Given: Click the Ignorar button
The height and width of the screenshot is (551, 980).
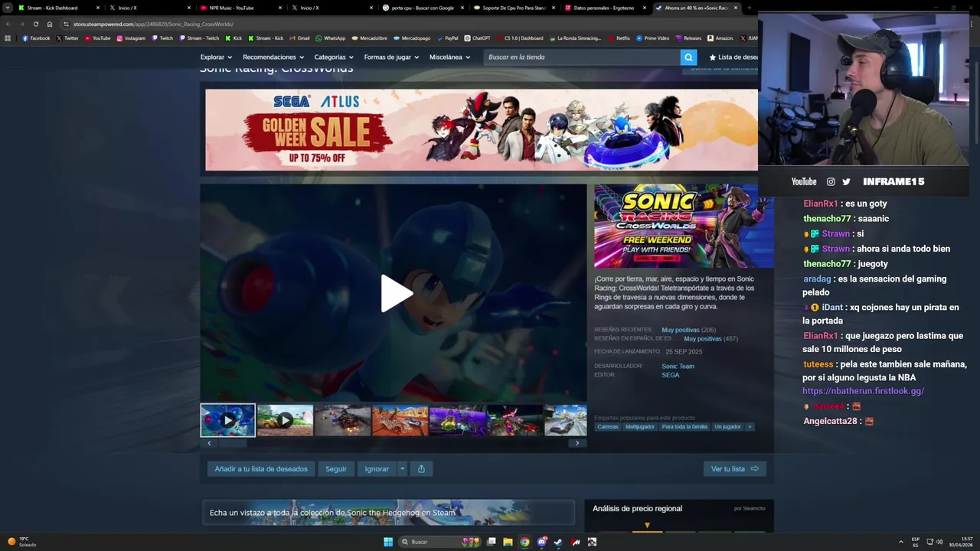Looking at the screenshot, I should click(x=377, y=469).
